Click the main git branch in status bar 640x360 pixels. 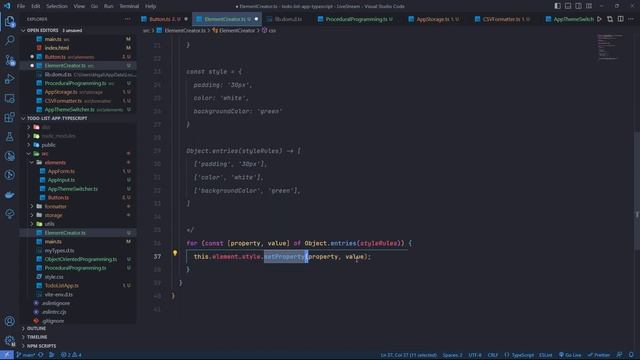[26, 355]
